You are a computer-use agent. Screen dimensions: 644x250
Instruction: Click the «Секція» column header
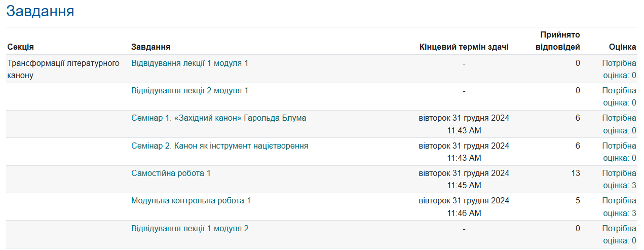(21, 47)
